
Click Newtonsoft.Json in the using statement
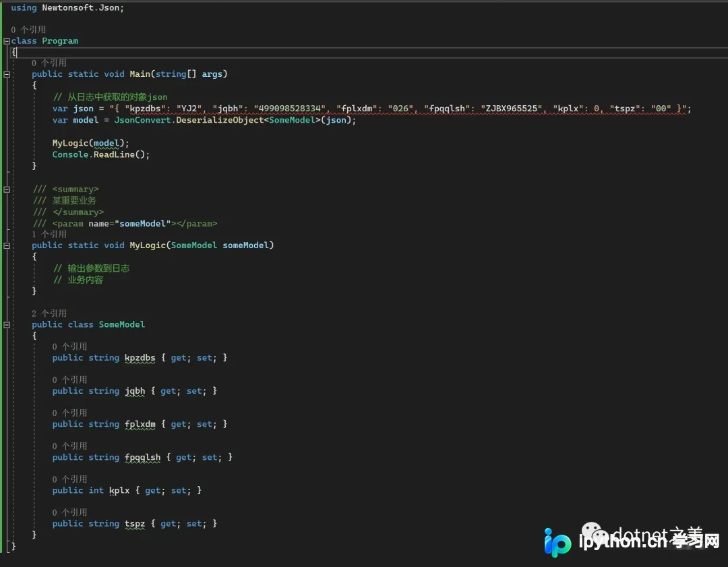point(81,8)
